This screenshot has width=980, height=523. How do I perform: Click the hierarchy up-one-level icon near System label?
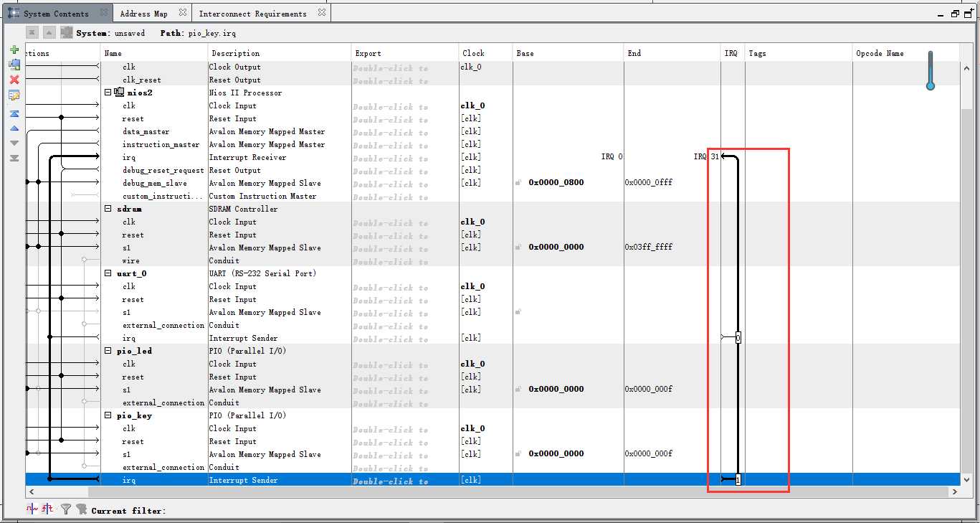pyautogui.click(x=49, y=32)
